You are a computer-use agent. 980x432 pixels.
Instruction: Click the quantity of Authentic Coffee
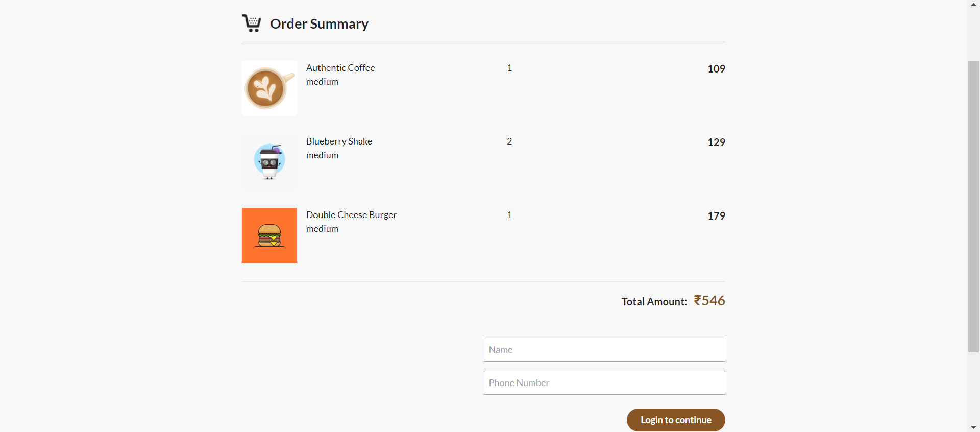point(509,67)
